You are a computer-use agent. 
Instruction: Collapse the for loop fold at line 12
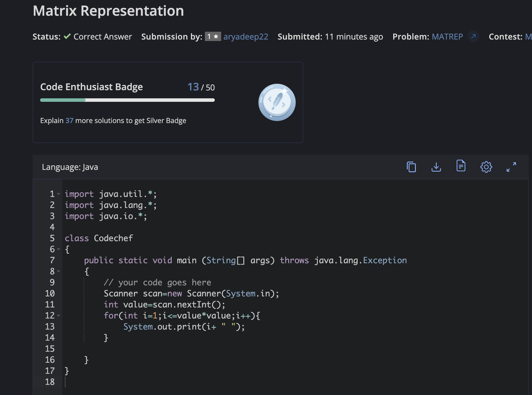tap(59, 316)
